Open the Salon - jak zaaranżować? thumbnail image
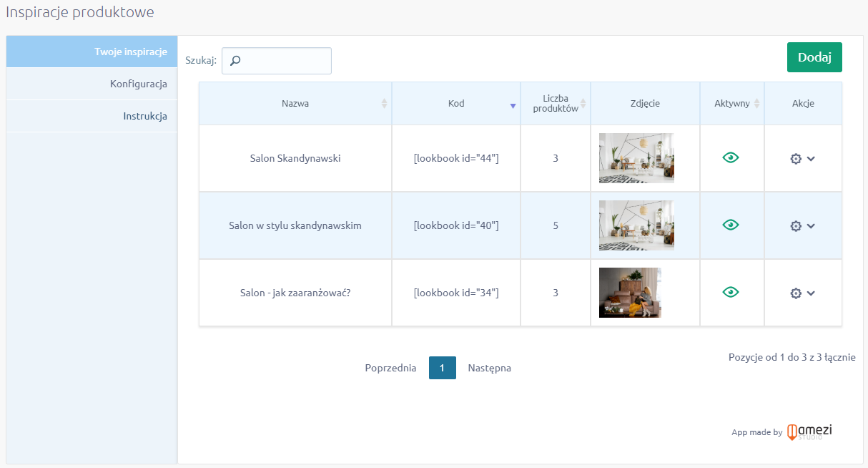The height and width of the screenshot is (468, 868). [x=630, y=293]
